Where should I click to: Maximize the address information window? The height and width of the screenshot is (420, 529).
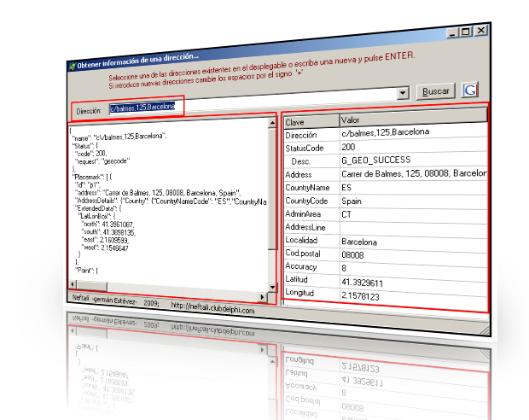pyautogui.click(x=466, y=32)
